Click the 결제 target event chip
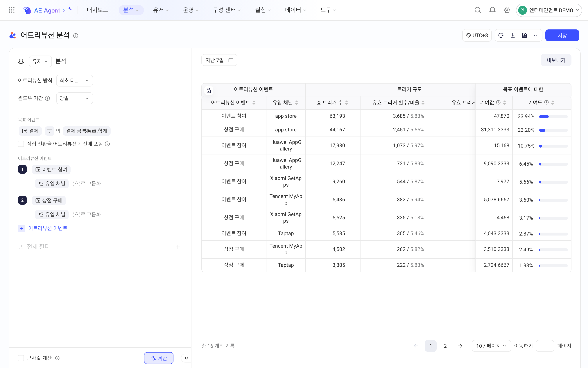Viewport: 588px width, 368px height. tap(30, 131)
